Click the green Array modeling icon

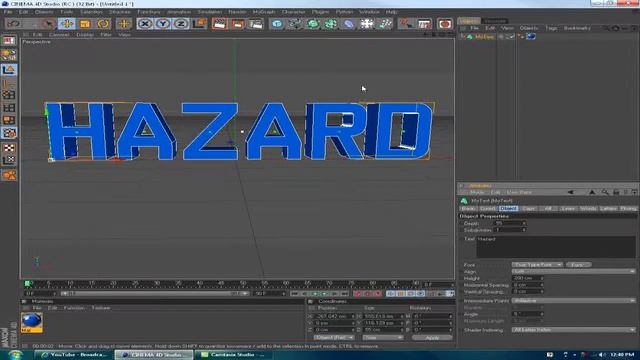pyautogui.click(x=331, y=24)
